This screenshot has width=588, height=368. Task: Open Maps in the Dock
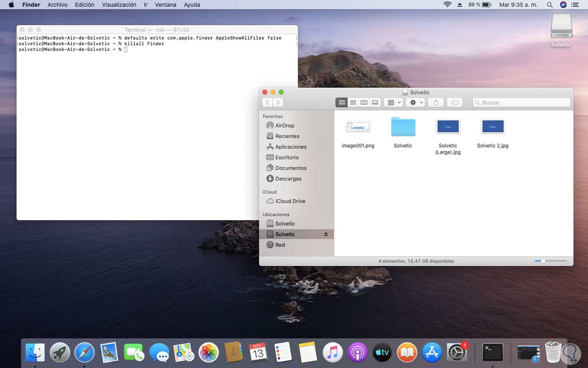(x=184, y=352)
